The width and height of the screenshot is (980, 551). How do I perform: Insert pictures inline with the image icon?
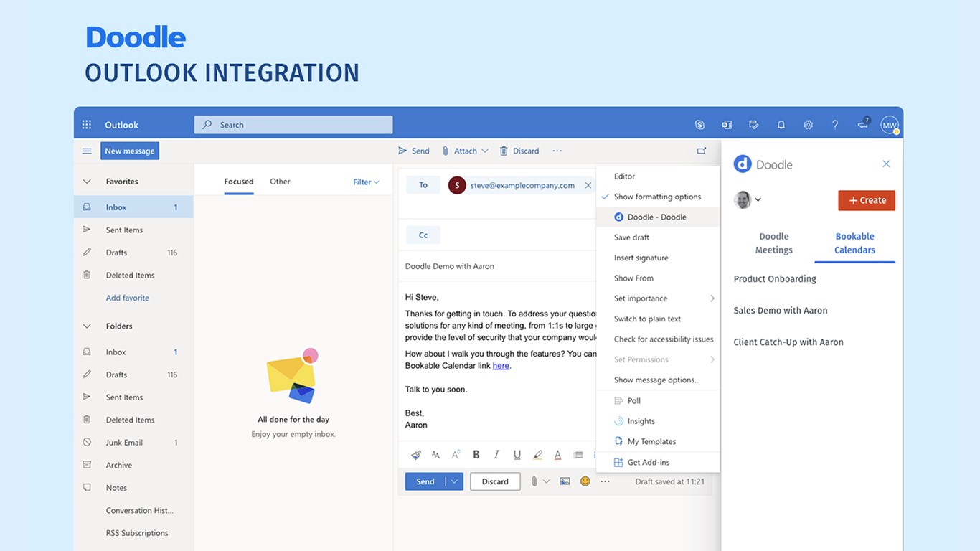(x=565, y=481)
